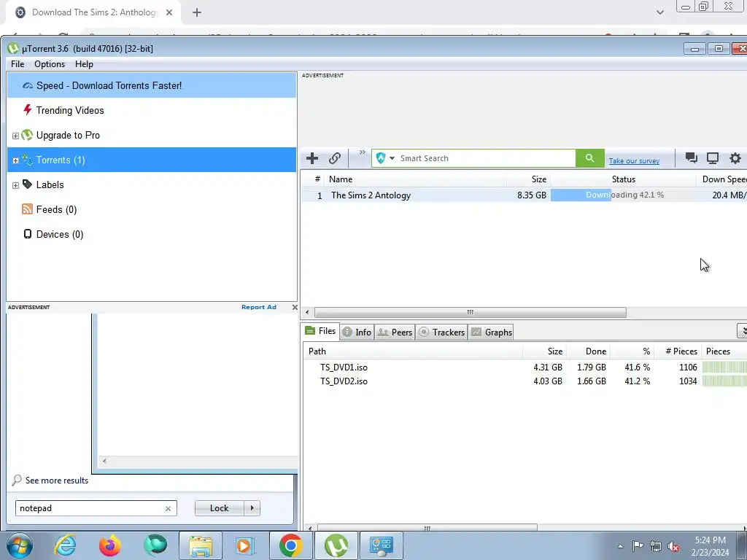Select TS_DVD2.iso file row
Viewport: 747px width, 560px height.
pos(524,381)
